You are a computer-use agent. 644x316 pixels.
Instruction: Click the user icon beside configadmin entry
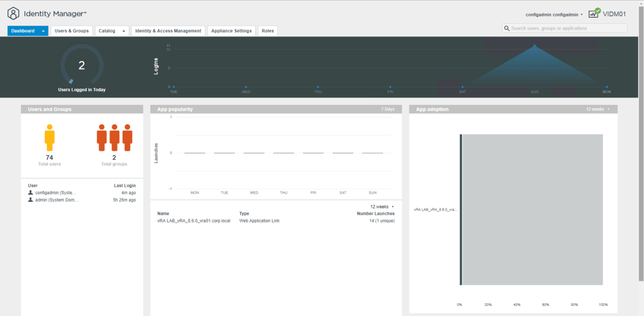pyautogui.click(x=30, y=193)
